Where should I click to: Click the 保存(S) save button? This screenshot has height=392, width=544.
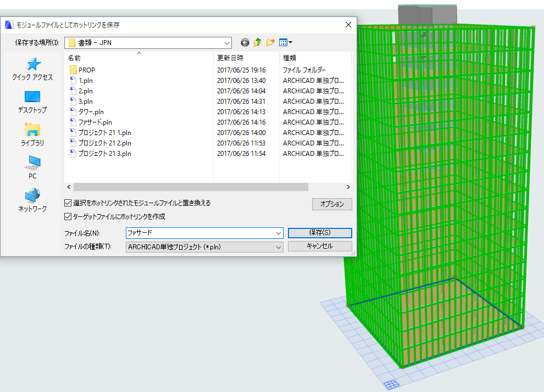(x=320, y=233)
